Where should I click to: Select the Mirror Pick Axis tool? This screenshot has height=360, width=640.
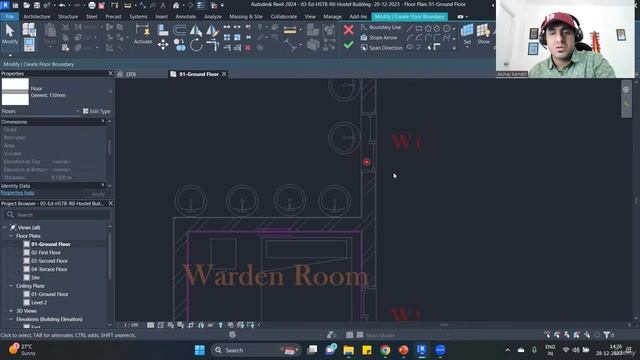pyautogui.click(x=196, y=30)
